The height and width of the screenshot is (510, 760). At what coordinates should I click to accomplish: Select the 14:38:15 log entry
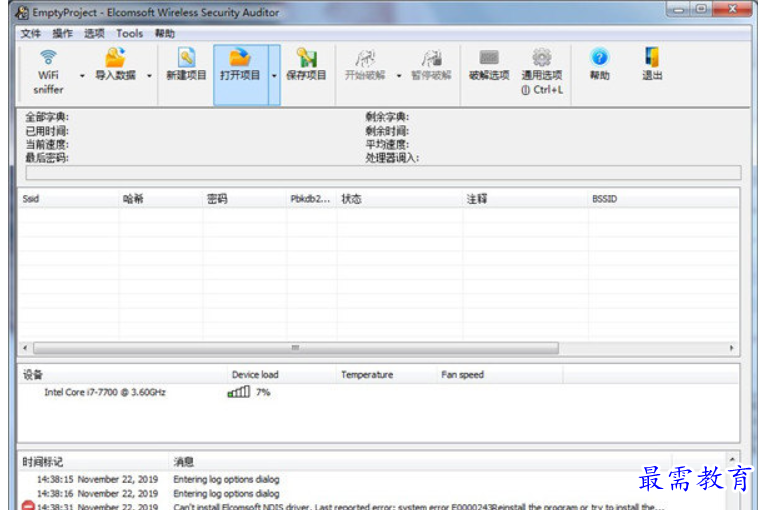pos(371,479)
